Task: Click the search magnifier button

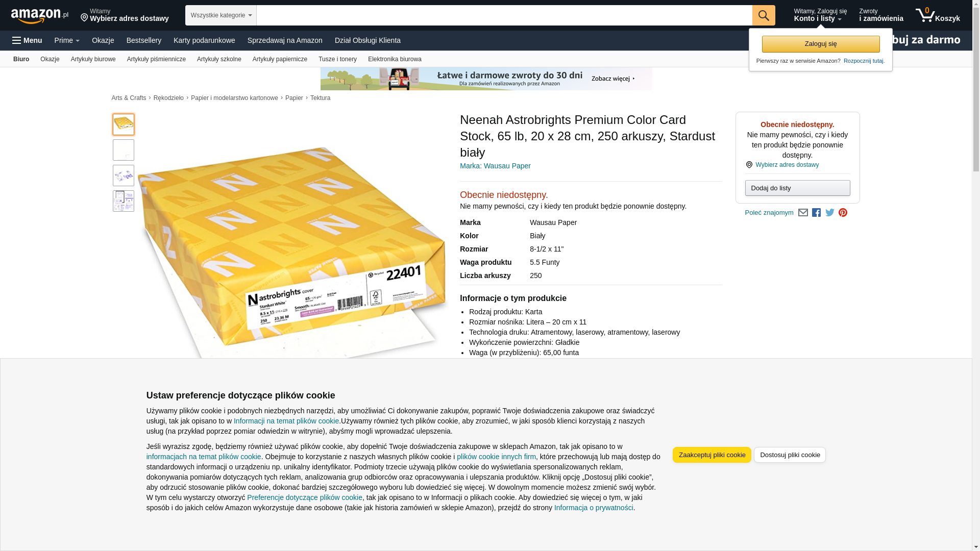Action: point(763,15)
